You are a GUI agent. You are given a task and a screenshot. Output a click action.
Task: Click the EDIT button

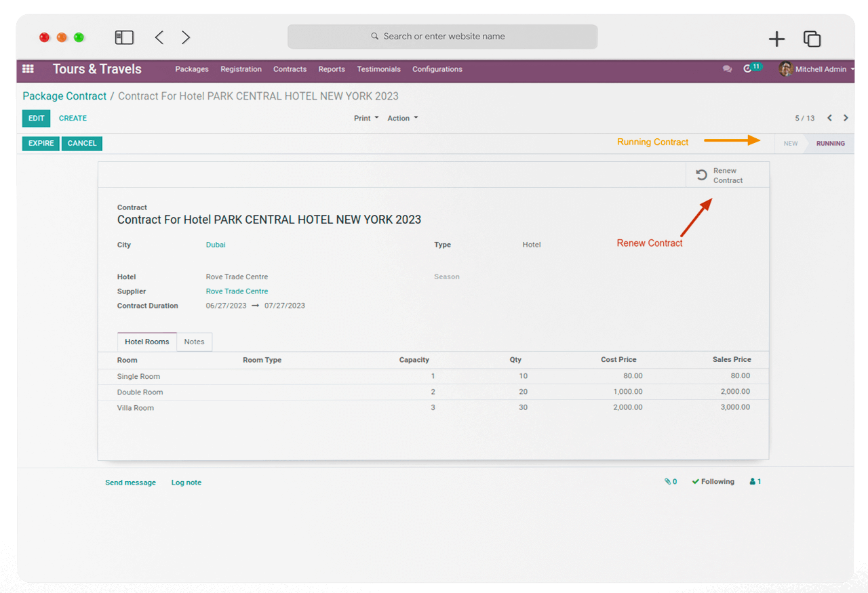[x=37, y=118]
